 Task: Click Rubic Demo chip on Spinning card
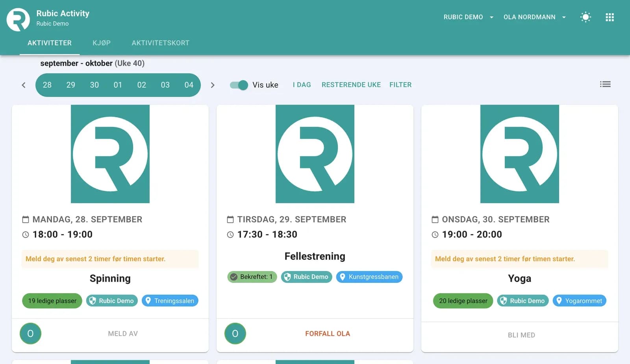(x=112, y=301)
